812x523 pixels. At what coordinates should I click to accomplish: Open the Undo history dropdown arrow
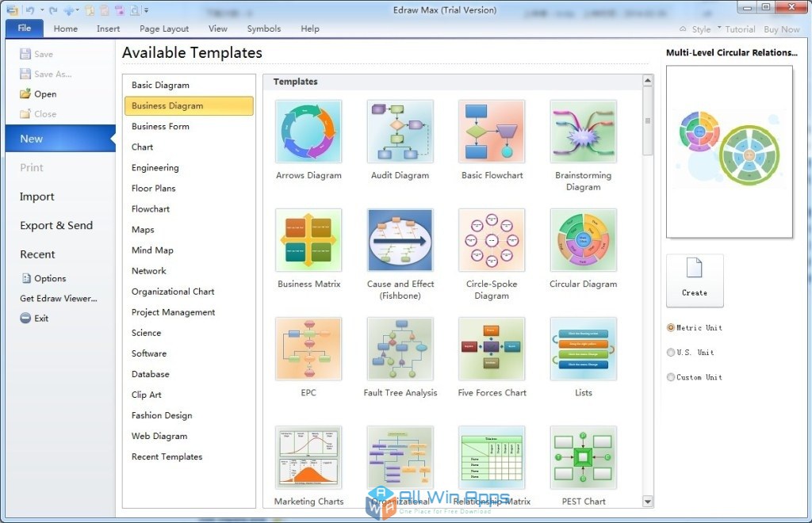[41, 10]
